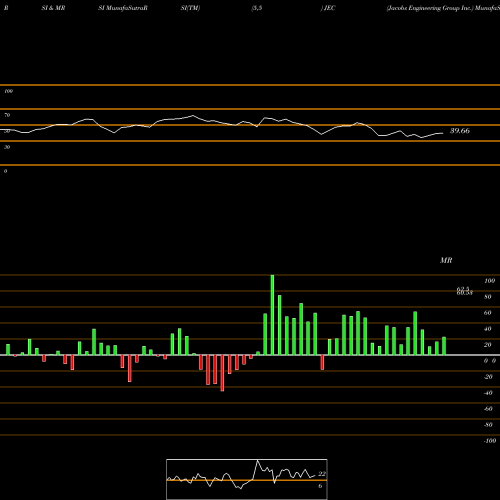Click the MR axis label -80

coord(488,425)
